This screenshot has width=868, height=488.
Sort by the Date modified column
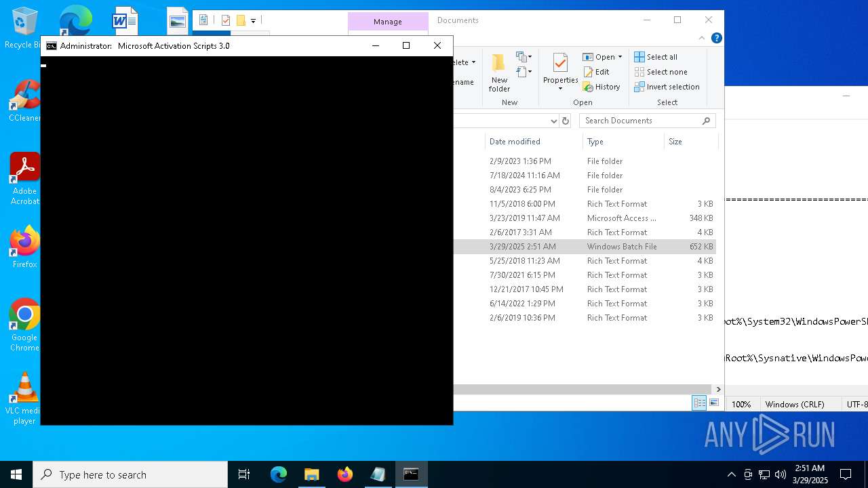pyautogui.click(x=534, y=142)
